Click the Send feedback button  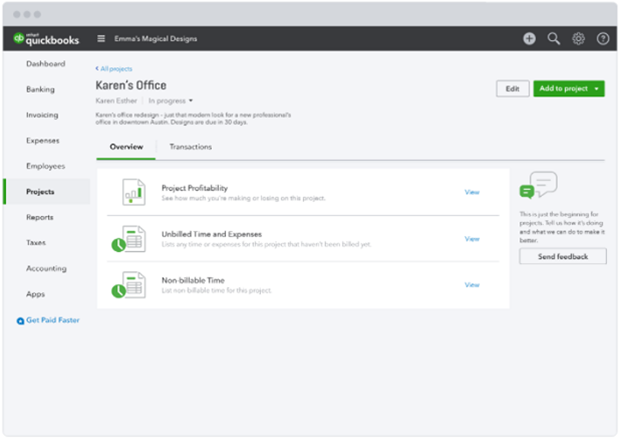click(563, 257)
